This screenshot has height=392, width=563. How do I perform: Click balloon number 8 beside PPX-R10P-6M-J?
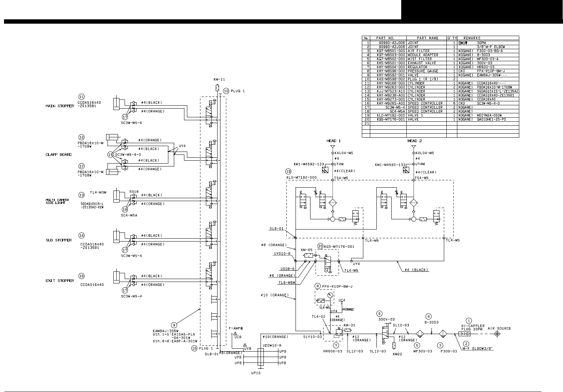(x=318, y=286)
